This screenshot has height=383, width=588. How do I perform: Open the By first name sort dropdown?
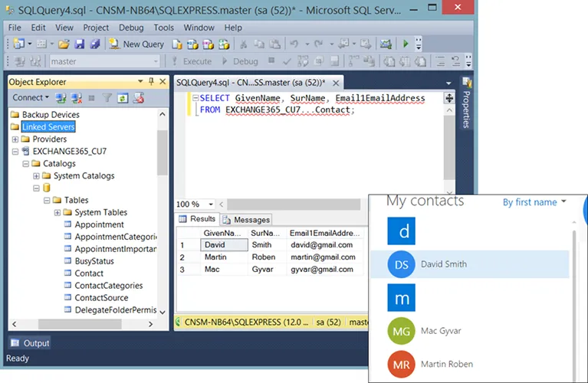click(534, 202)
